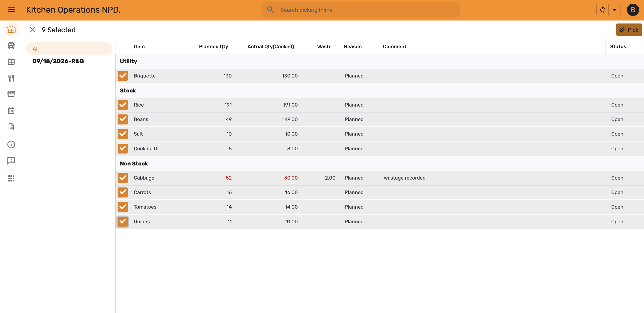Open the fork and knife dining icon
The image size is (644, 313).
click(x=11, y=78)
